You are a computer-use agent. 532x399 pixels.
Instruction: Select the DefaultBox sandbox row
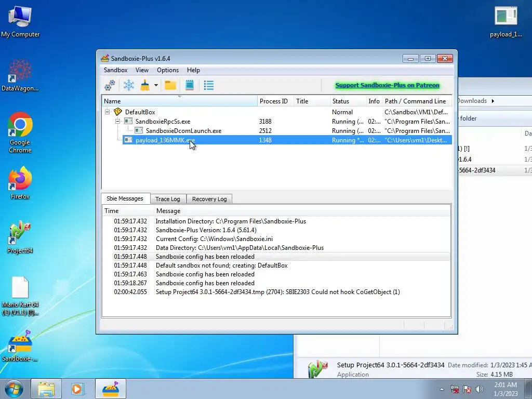[x=276, y=112]
